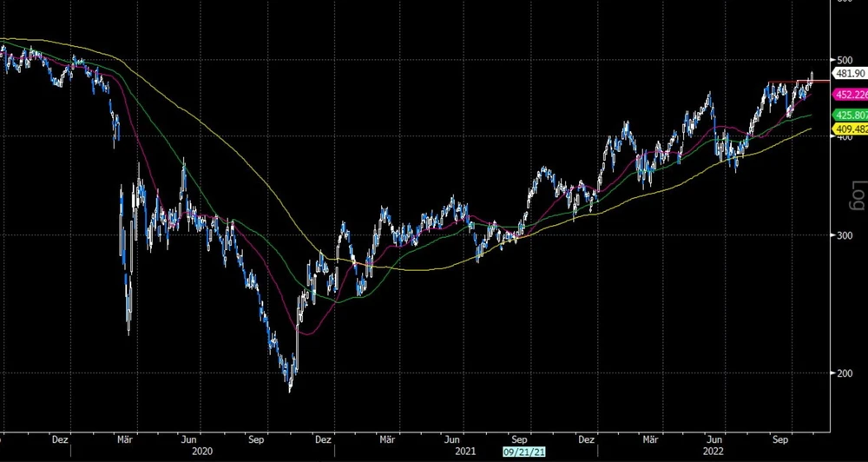Click the 2021 year label on time axis
The width and height of the screenshot is (868, 462).
pos(465,452)
